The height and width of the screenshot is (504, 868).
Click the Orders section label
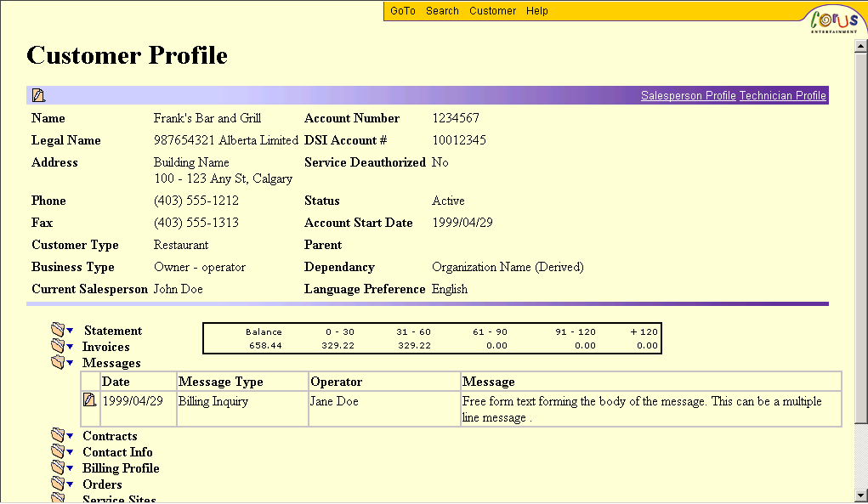click(102, 484)
